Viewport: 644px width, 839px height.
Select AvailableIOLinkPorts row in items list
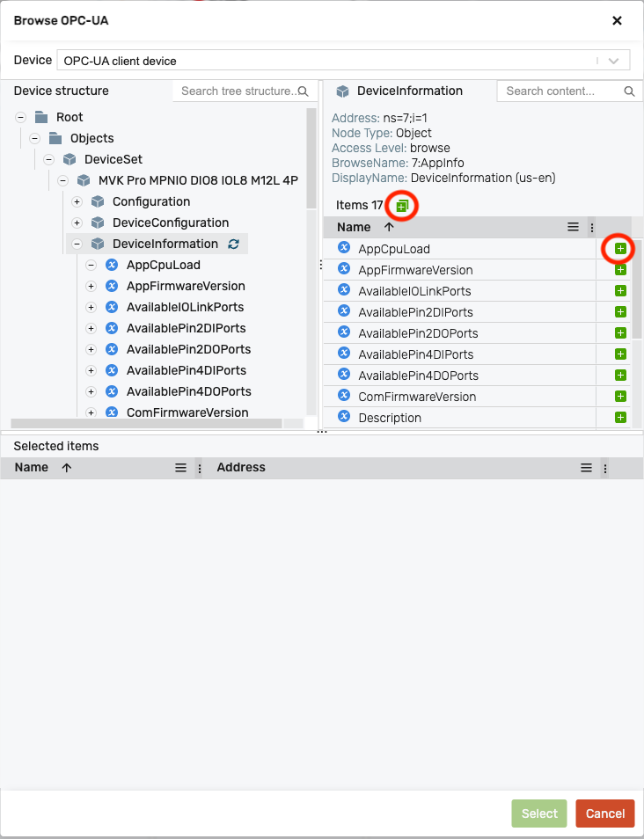(459, 291)
